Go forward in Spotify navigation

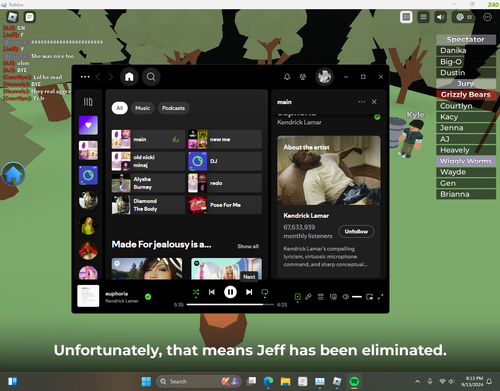point(111,77)
